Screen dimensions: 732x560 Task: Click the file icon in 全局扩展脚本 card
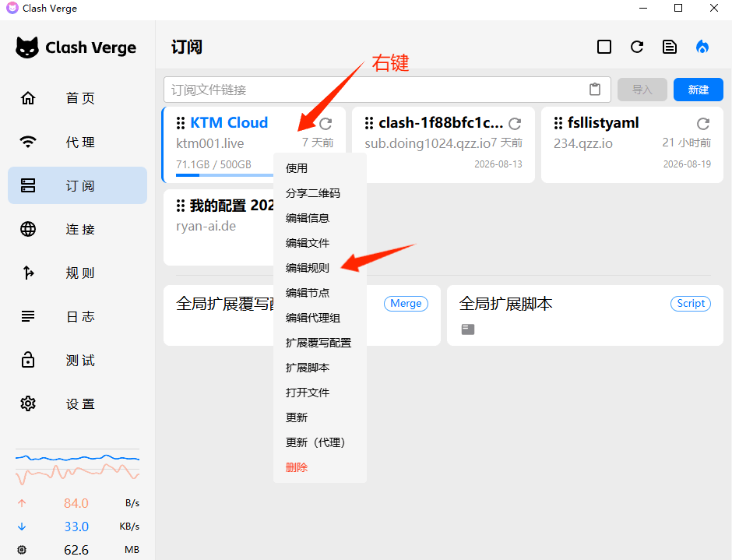point(468,329)
